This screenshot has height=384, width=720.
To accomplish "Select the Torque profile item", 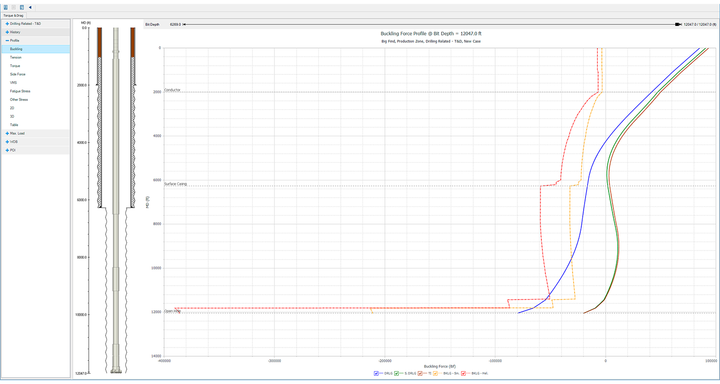I will click(x=36, y=66).
